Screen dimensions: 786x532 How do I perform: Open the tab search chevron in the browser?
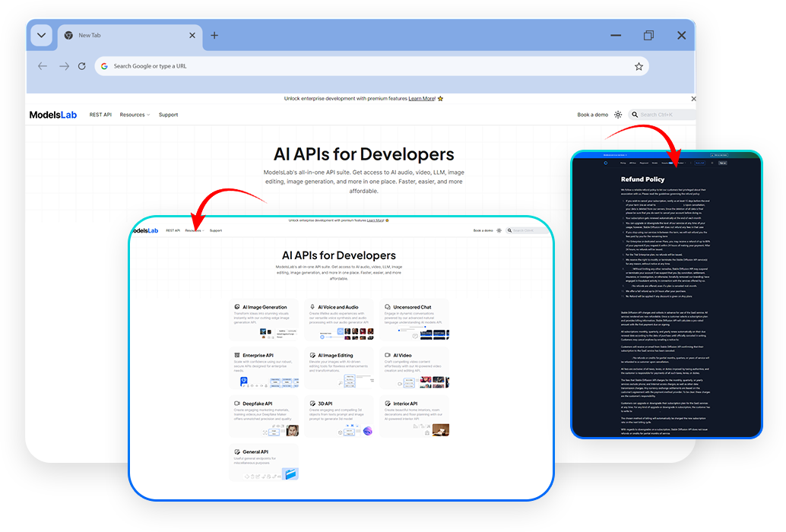coord(41,36)
